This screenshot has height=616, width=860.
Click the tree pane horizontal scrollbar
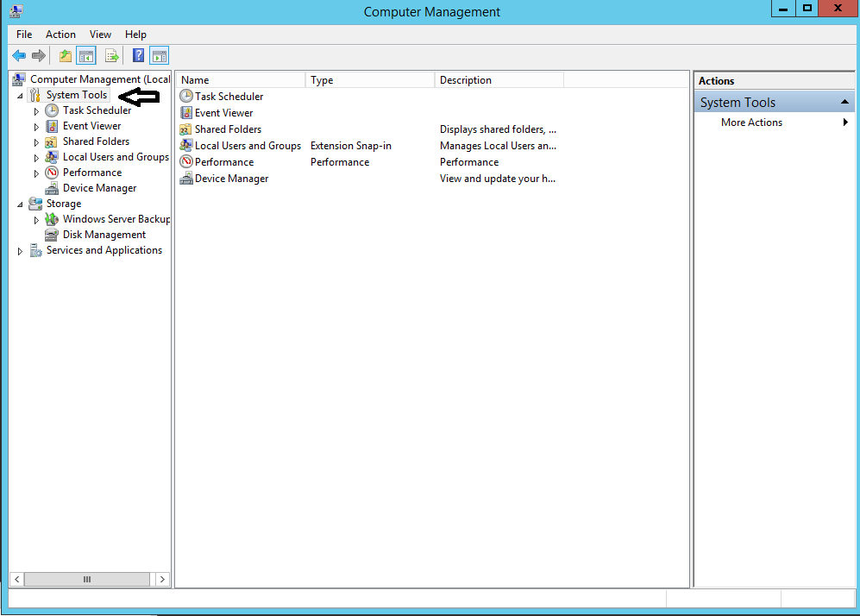tap(87, 580)
